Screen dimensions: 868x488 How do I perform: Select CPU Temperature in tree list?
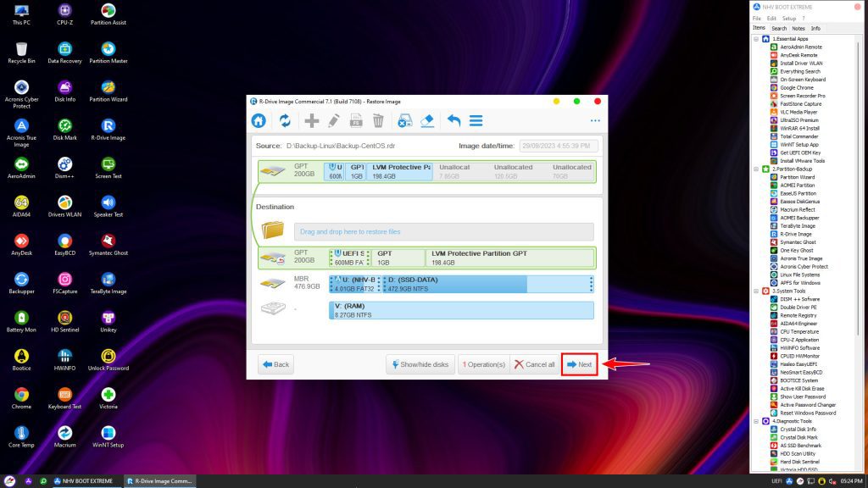click(x=799, y=331)
